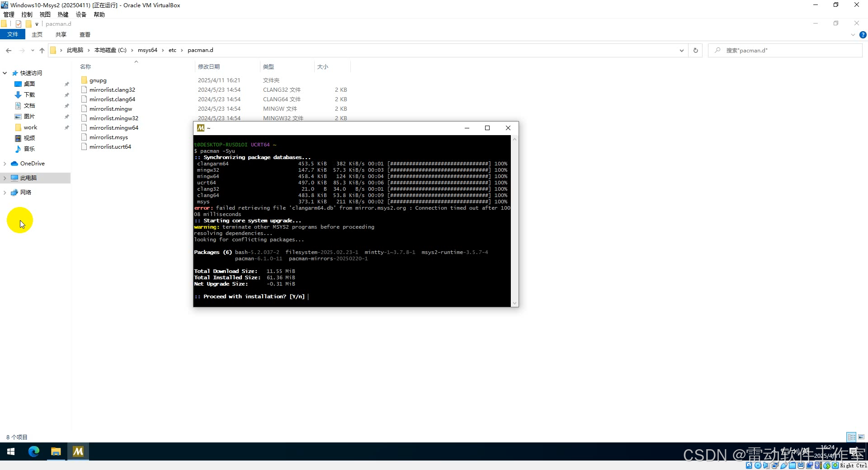Expand msys64 breadcrumb subfolder arrow
This screenshot has height=470, width=868.
[x=163, y=50]
